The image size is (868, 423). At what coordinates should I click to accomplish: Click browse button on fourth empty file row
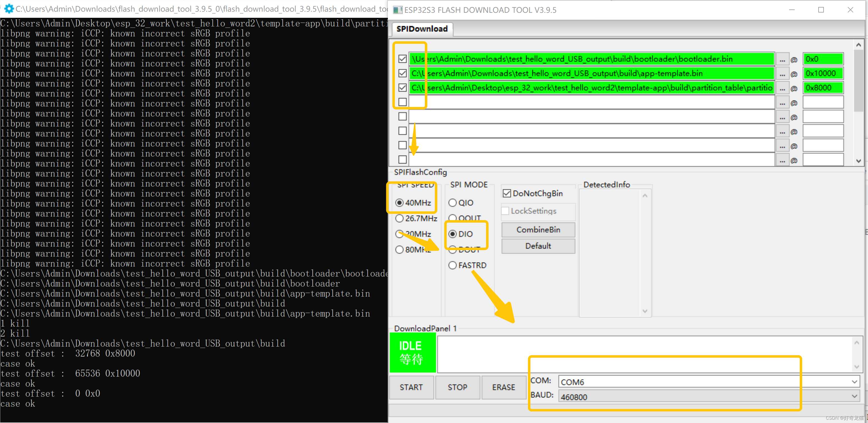[x=782, y=103]
